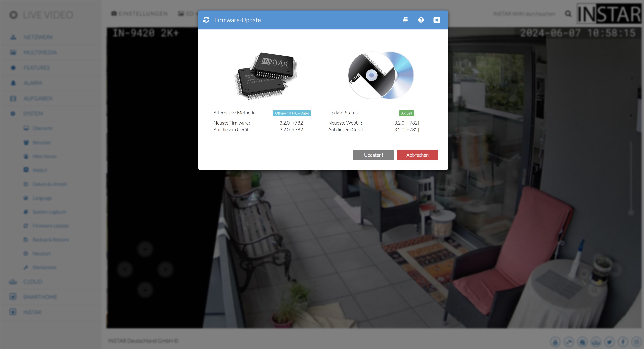Image resolution: width=644 pixels, height=349 pixels.
Task: Click the search magnifier icon
Action: [x=568, y=14]
